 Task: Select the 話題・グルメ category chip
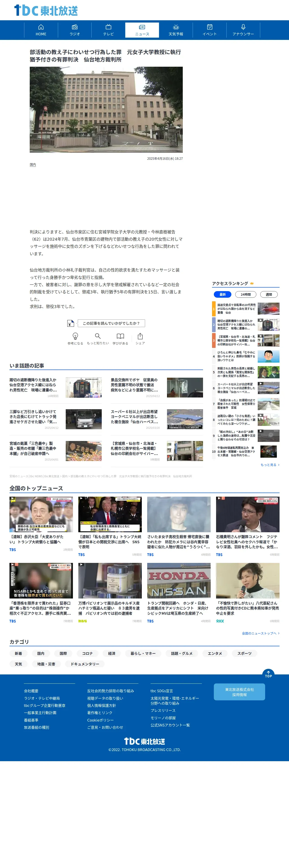(x=182, y=654)
